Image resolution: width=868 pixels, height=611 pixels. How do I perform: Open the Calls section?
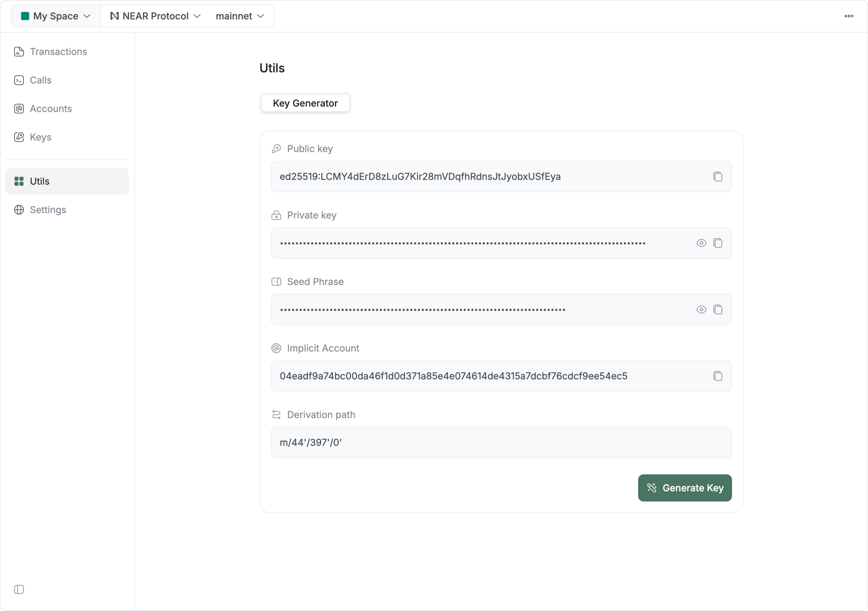40,80
